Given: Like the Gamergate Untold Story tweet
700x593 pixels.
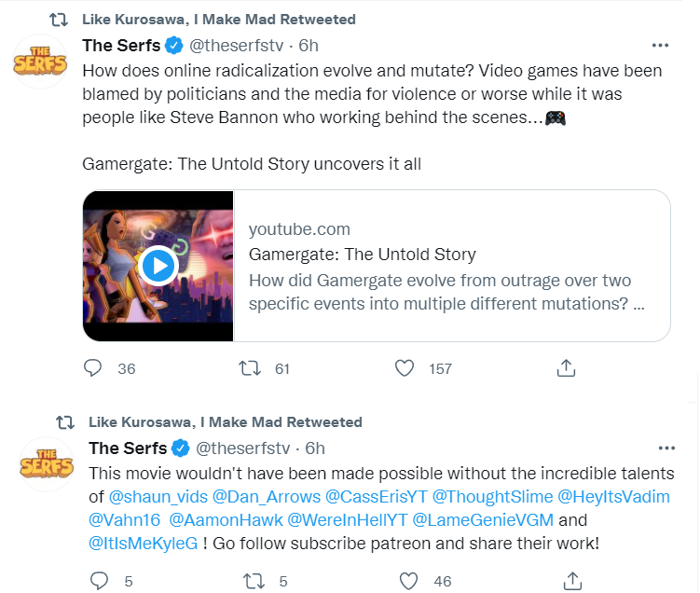Looking at the screenshot, I should click(405, 368).
